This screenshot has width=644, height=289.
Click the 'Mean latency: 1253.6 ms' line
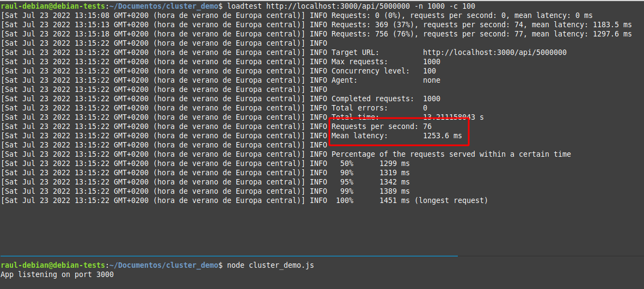pyautogui.click(x=396, y=136)
